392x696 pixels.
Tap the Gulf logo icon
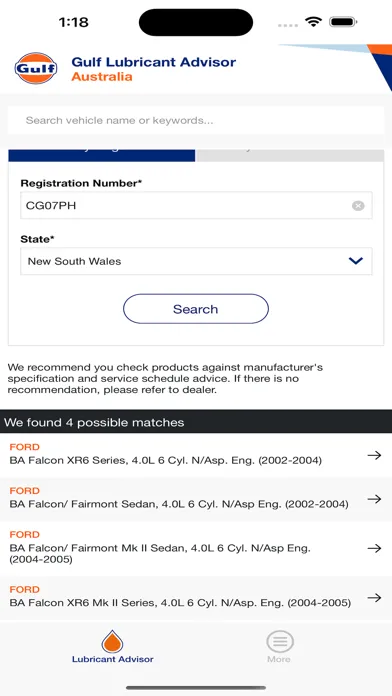(x=36, y=68)
